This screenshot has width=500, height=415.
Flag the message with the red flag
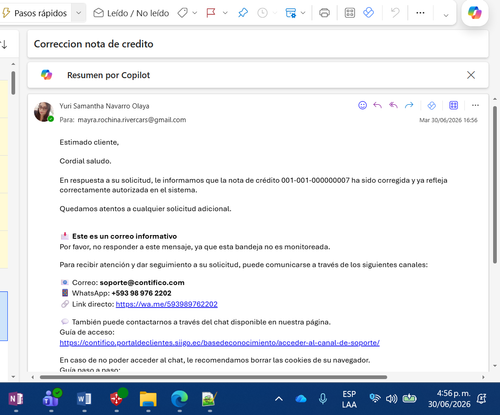[211, 13]
